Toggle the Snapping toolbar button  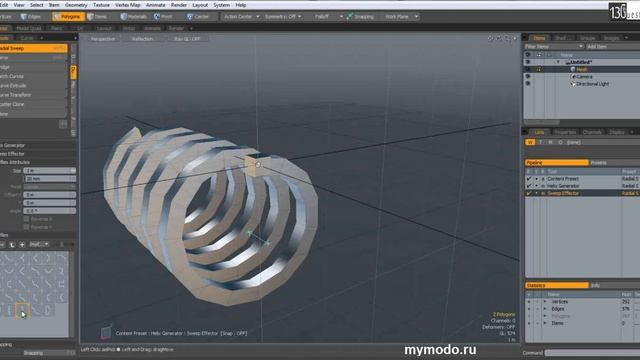click(360, 17)
